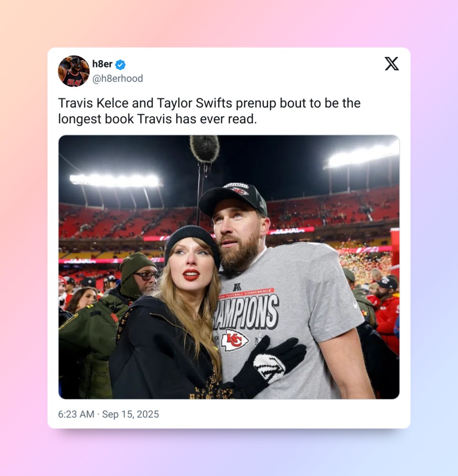This screenshot has height=476, width=458.
Task: Open the h8er profile avatar
Action: click(74, 71)
